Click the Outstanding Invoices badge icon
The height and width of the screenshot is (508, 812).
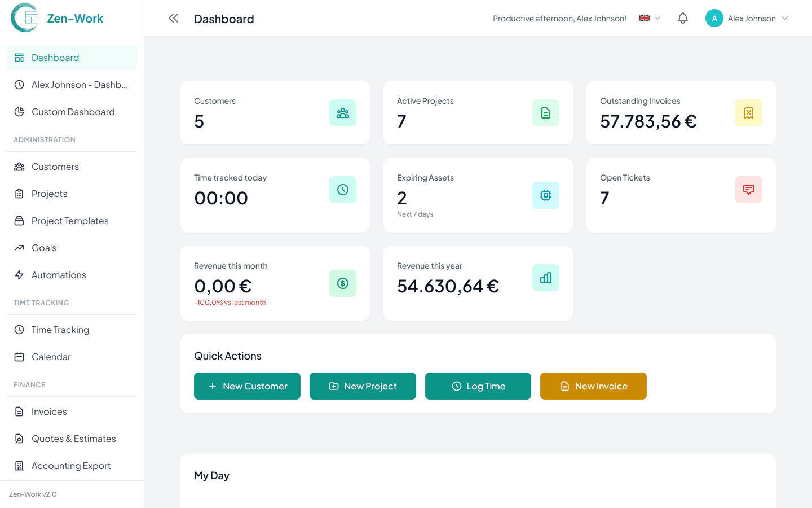tap(748, 113)
